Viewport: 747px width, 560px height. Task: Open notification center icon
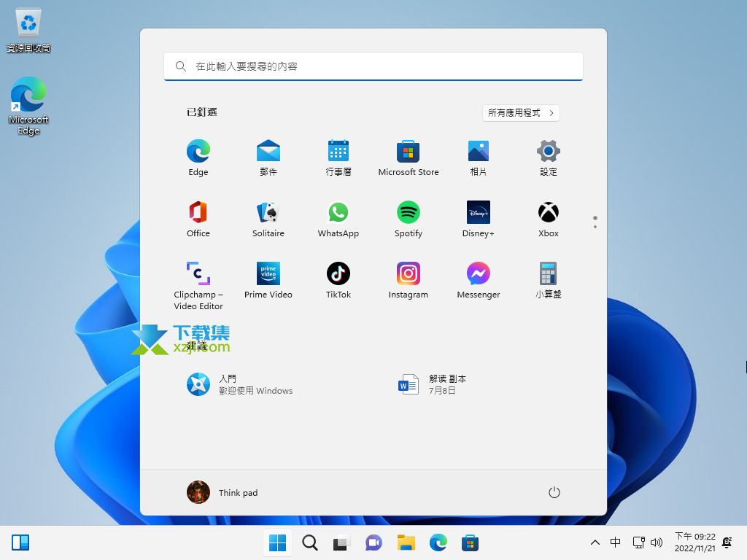tap(727, 542)
